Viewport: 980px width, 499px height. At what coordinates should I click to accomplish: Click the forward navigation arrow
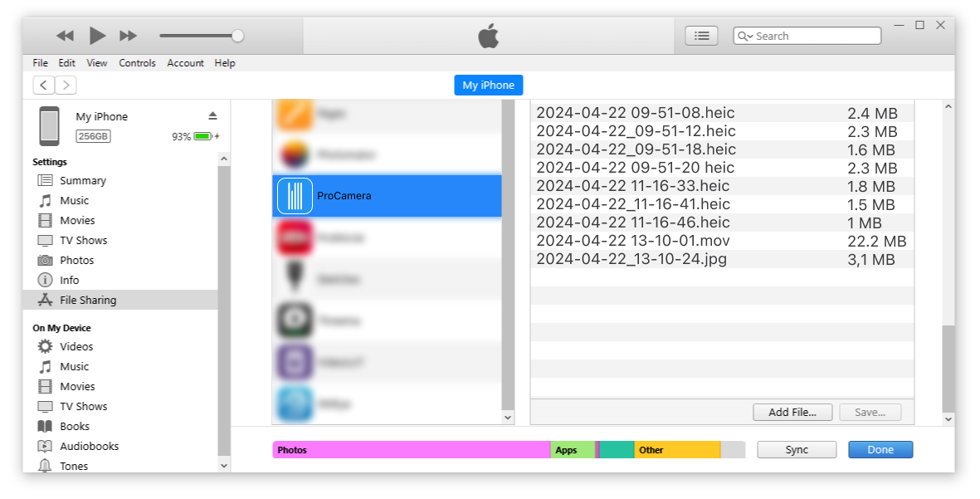pyautogui.click(x=66, y=85)
